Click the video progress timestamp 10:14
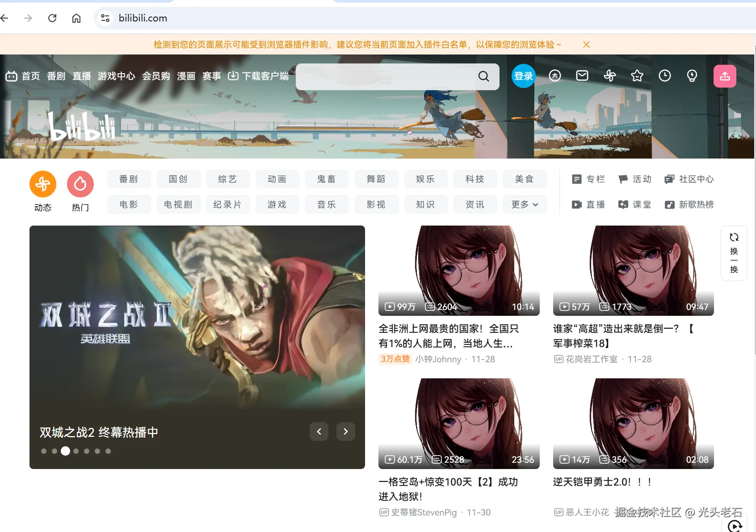 click(x=523, y=307)
